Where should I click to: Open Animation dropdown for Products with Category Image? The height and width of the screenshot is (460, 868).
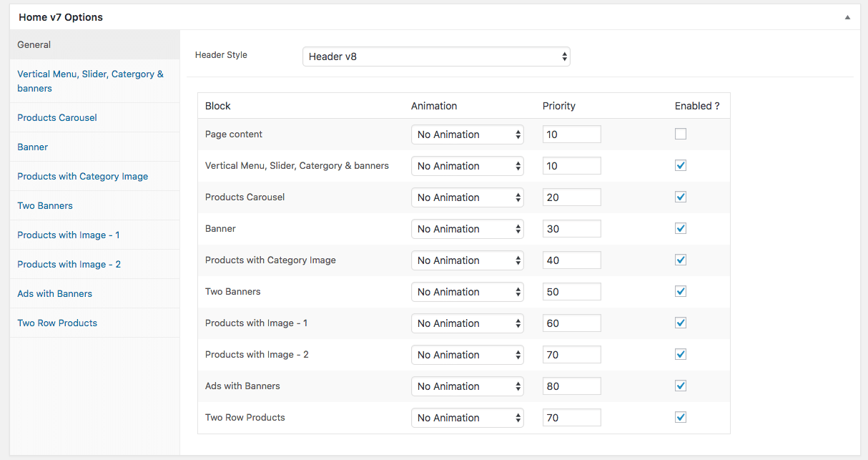click(x=468, y=260)
